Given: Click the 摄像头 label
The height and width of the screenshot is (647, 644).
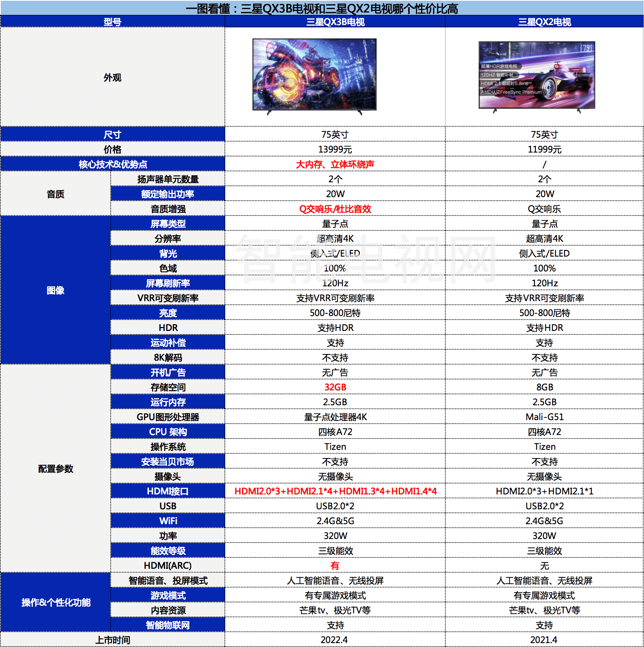Looking at the screenshot, I should (168, 476).
